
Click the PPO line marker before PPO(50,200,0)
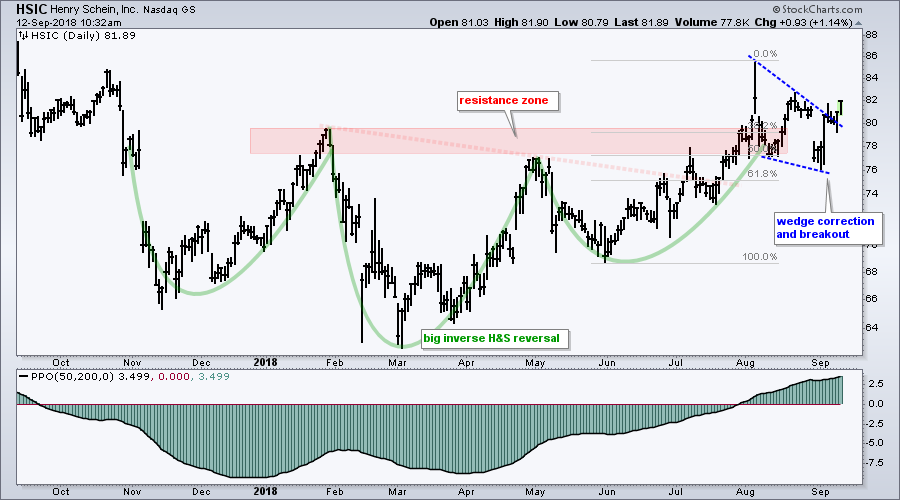click(x=23, y=377)
